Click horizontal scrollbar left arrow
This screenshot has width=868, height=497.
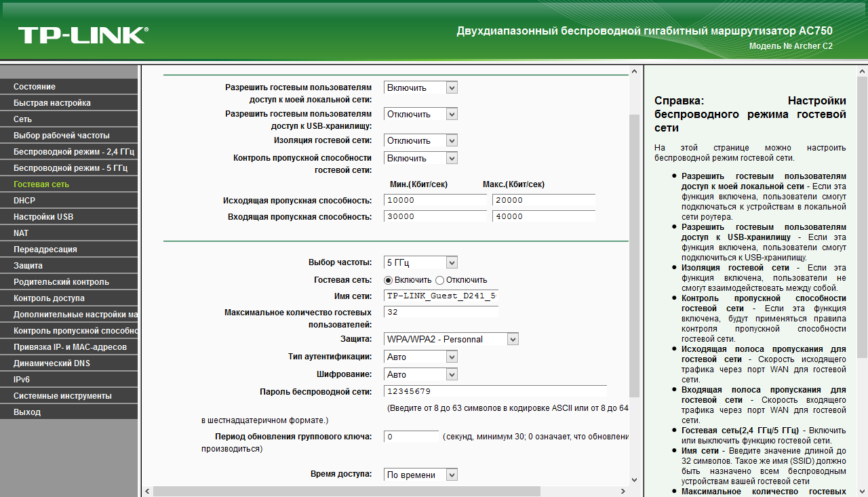148,491
